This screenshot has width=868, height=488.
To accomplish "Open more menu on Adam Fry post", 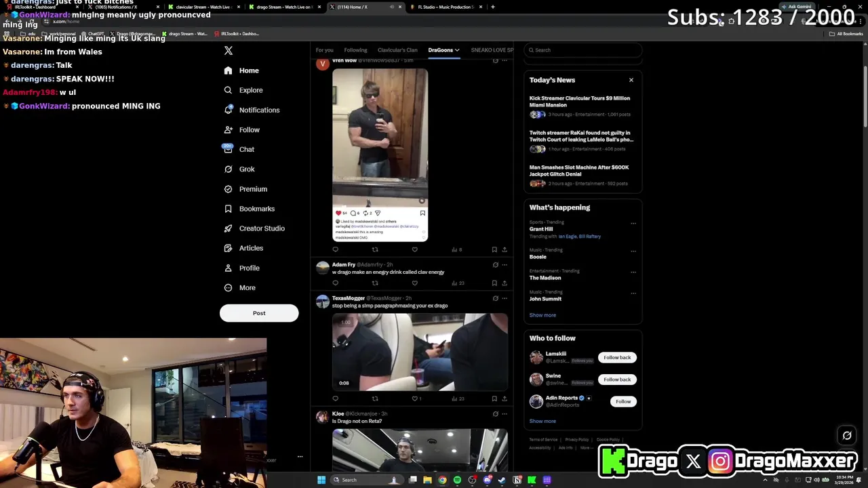I will [x=504, y=265].
